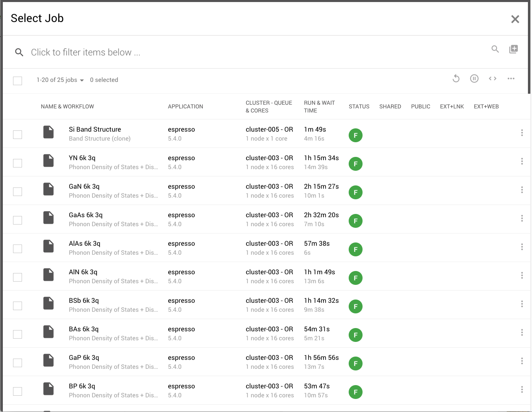
Task: Toggle the select-all jobs checkbox
Action: tap(18, 81)
